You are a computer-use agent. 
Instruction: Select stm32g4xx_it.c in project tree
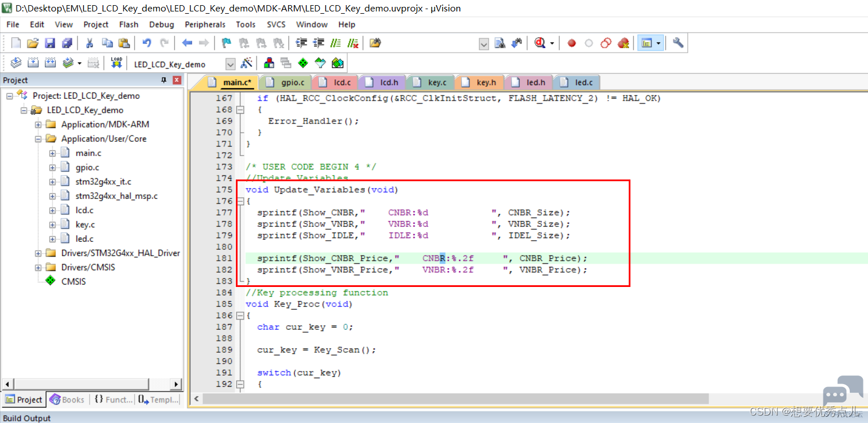tap(103, 182)
